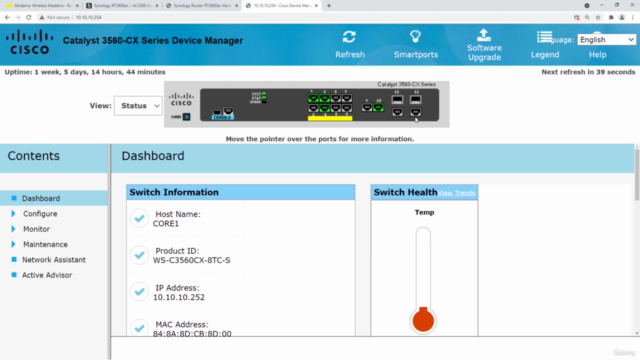640x360 pixels.
Task: Click port 8 on the switch image
Action: pyautogui.click(x=347, y=108)
